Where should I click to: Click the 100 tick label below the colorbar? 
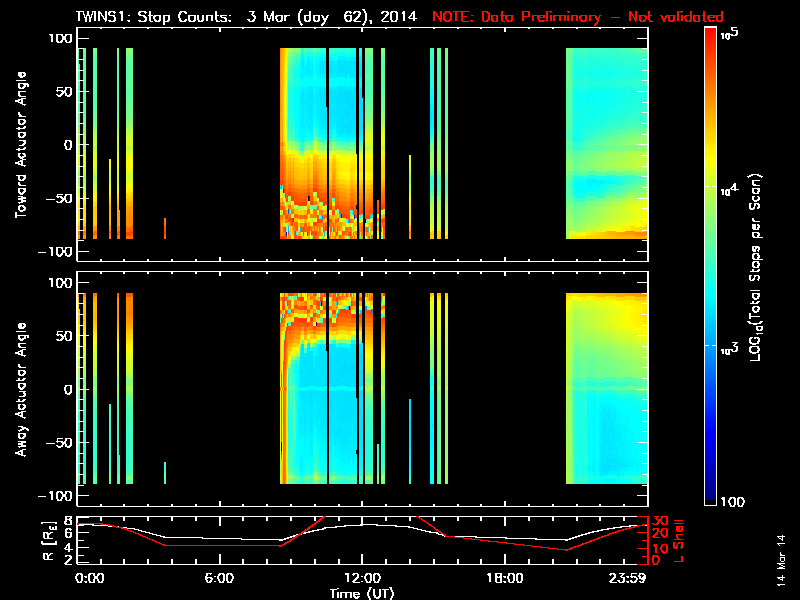tap(734, 500)
